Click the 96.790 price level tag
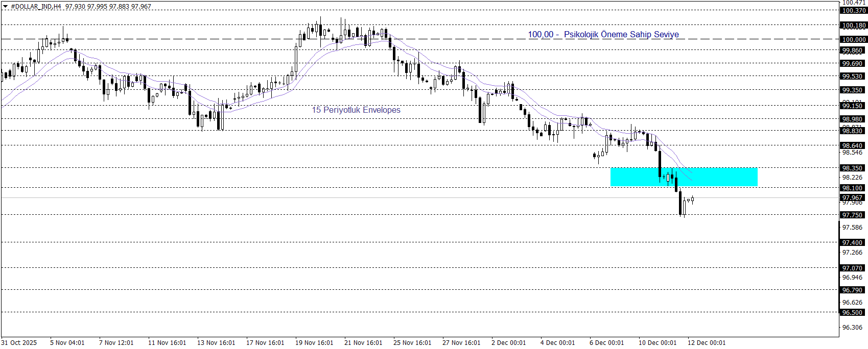The image size is (868, 349). pos(852,290)
